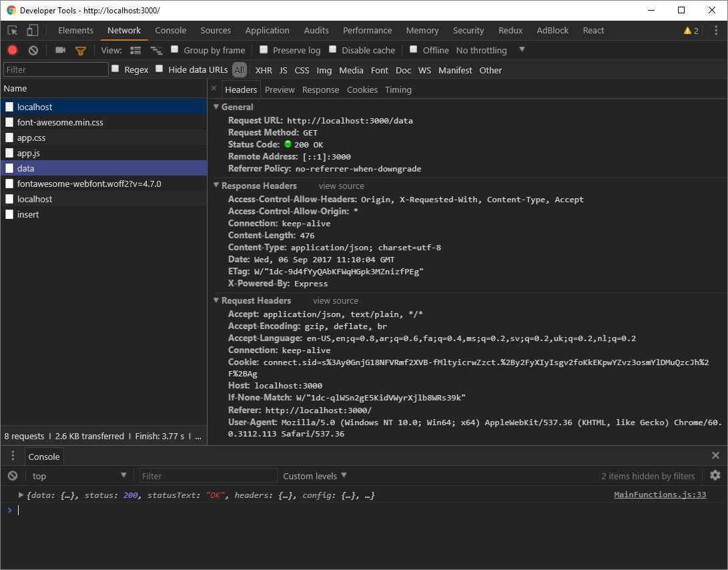The image size is (728, 570).
Task: Open console settings gear
Action: 715,475
